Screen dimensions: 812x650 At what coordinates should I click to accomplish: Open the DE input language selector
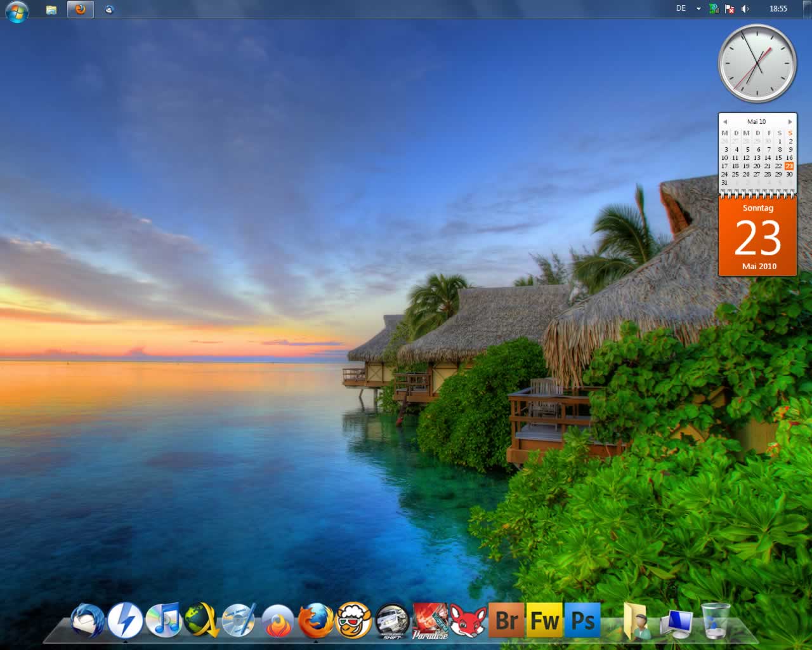(x=681, y=9)
